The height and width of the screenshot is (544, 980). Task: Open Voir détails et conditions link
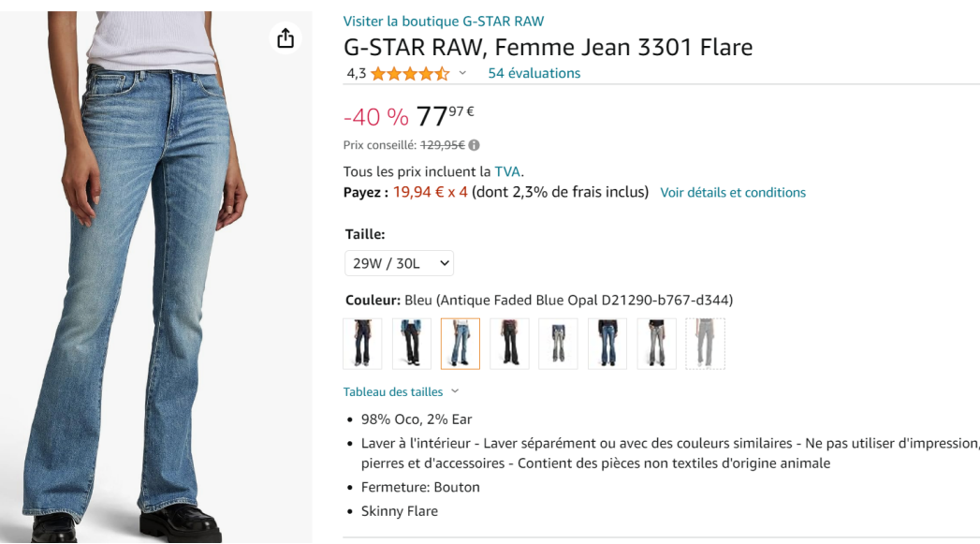(733, 192)
